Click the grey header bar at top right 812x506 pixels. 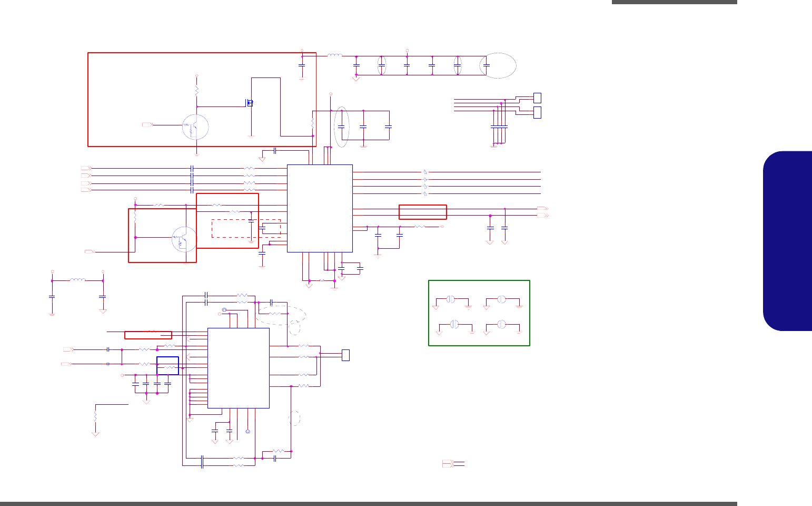[x=675, y=2]
